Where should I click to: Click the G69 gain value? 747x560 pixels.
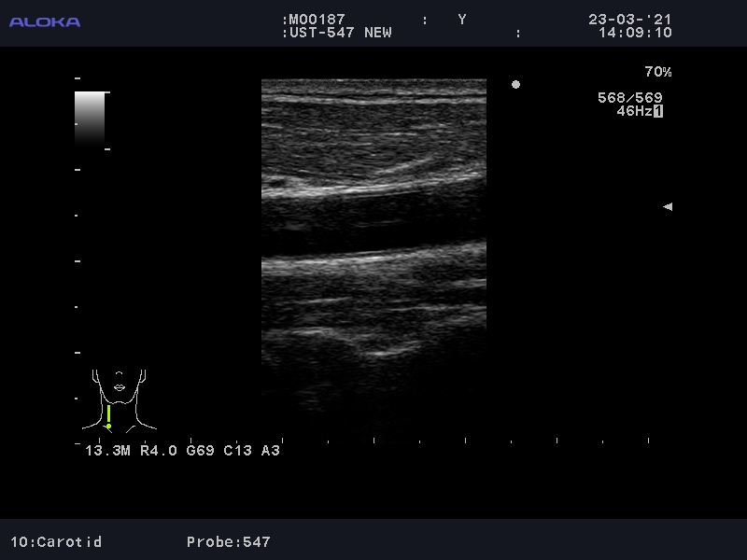[x=201, y=451]
